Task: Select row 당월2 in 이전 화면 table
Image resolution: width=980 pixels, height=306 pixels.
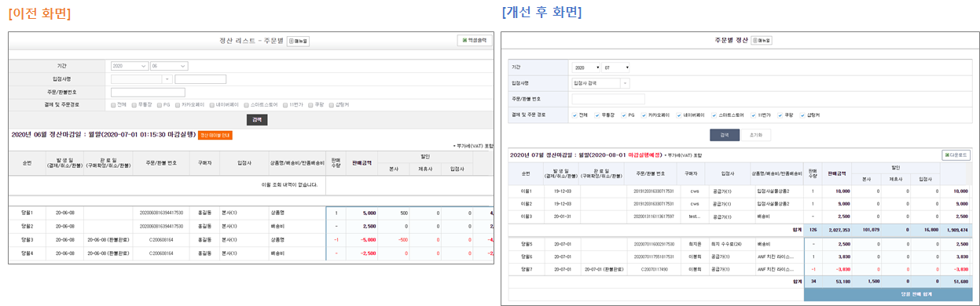Action: (251, 226)
